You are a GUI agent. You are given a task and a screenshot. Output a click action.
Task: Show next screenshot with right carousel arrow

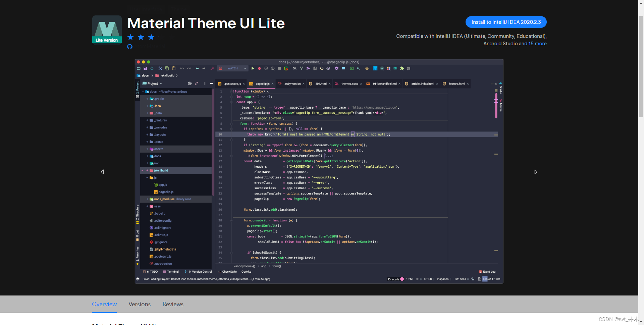pyautogui.click(x=536, y=172)
